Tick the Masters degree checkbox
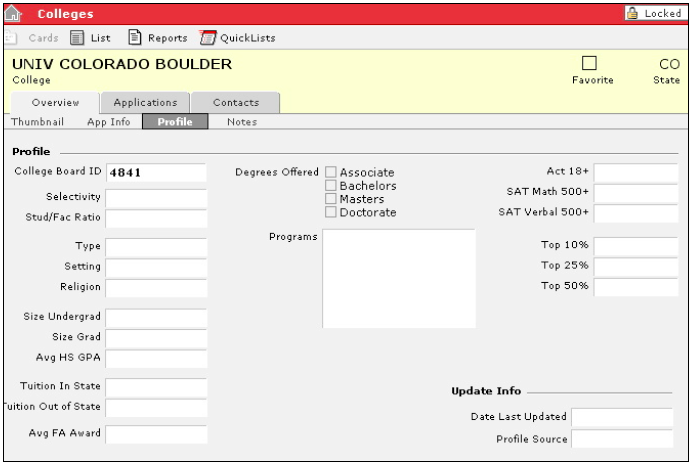The width and height of the screenshot is (693, 465). pyautogui.click(x=331, y=199)
